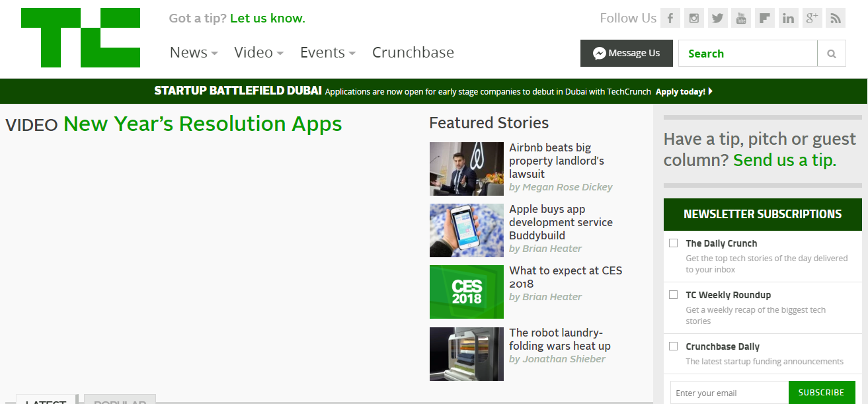Enable the TC Weekly Roundup checkbox
868x404 pixels.
(x=673, y=294)
